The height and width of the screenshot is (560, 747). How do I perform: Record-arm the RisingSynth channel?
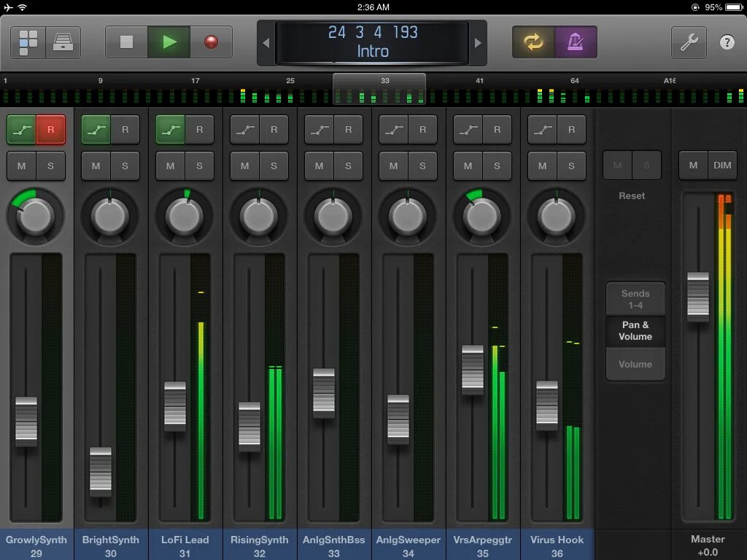pos(274,130)
